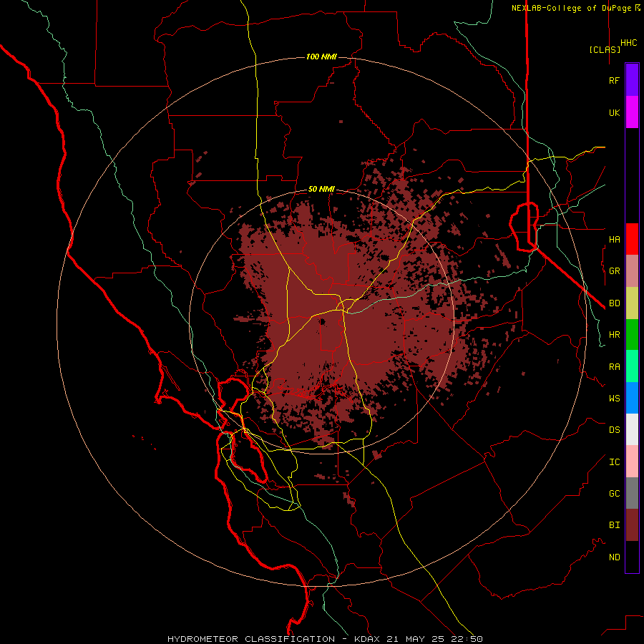Click the HA legend label
The image size is (644, 644).
(x=614, y=240)
